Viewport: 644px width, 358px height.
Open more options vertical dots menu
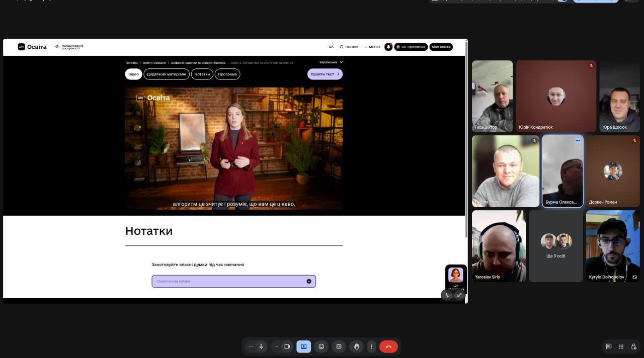pyautogui.click(x=371, y=346)
